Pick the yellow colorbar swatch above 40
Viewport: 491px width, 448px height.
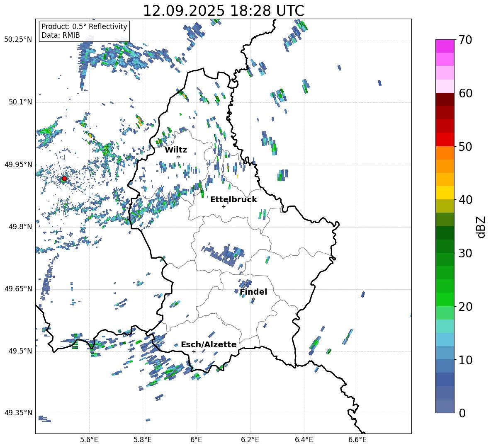coord(445,193)
